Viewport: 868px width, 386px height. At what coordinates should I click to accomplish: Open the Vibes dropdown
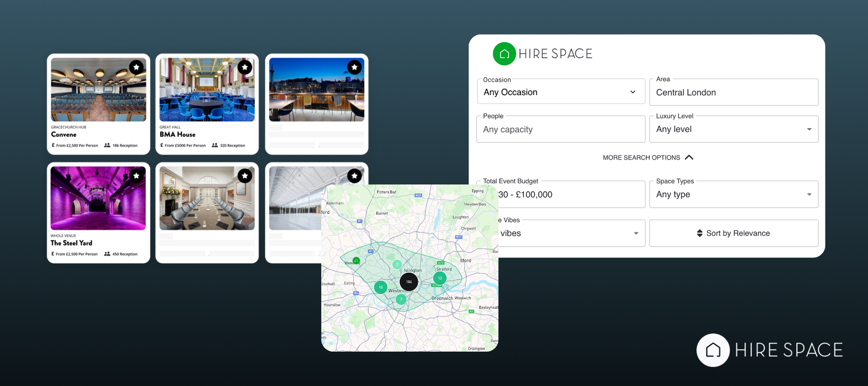coord(571,234)
